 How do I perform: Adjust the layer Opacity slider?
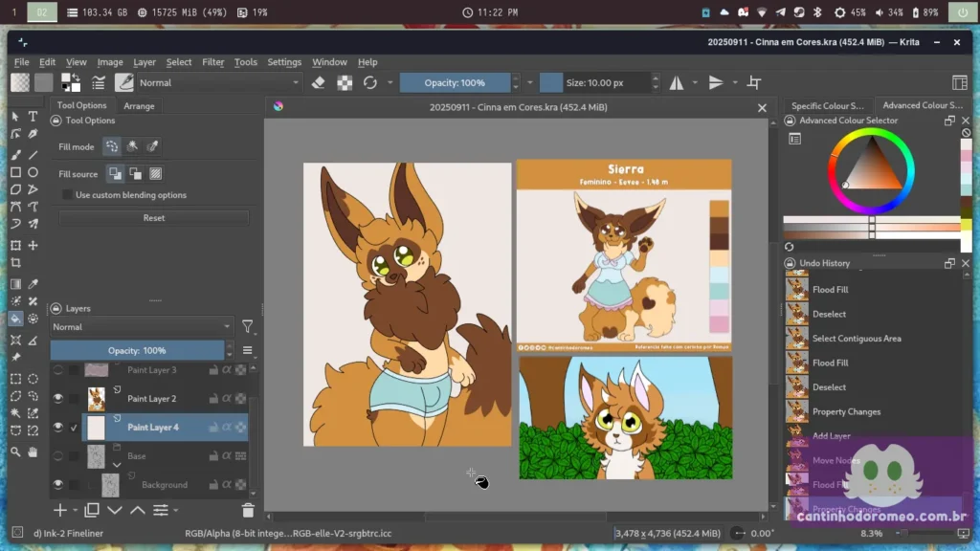pyautogui.click(x=137, y=350)
